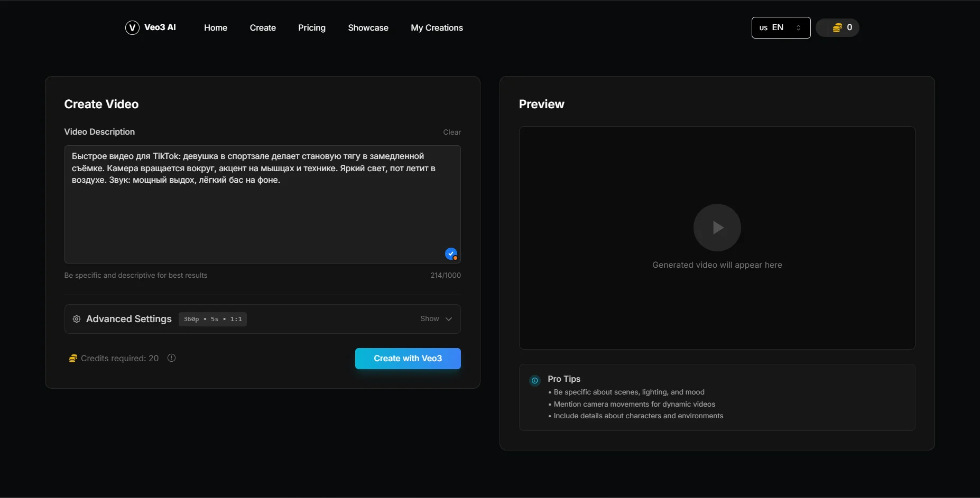The height and width of the screenshot is (498, 980).
Task: Click the Generated video will appear here text
Action: coord(717,265)
